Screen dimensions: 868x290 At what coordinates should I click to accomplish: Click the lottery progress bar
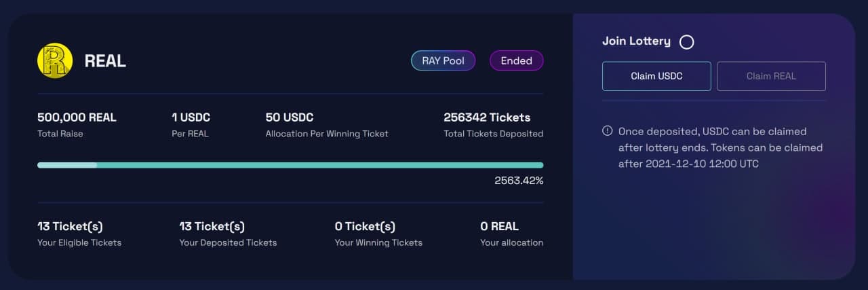tap(290, 165)
